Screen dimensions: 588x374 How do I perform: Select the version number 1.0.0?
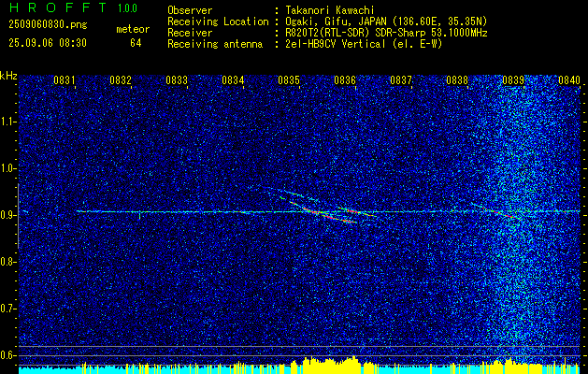tap(127, 7)
